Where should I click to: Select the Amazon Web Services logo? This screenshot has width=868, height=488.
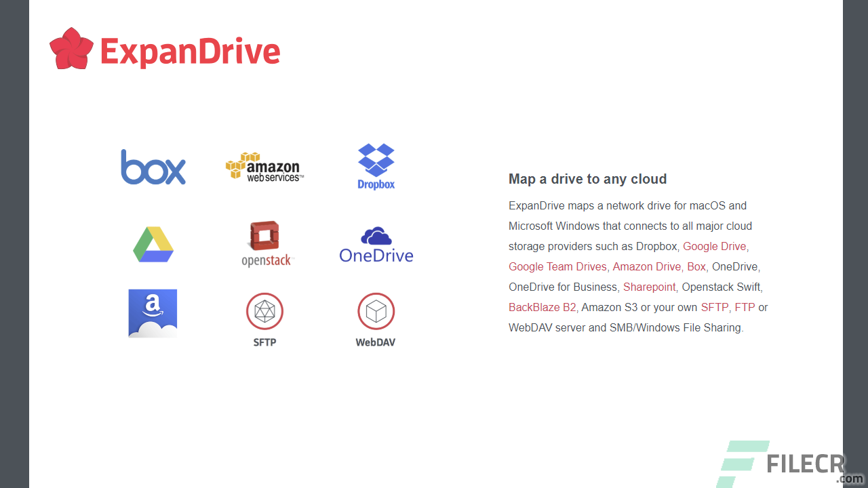point(264,167)
